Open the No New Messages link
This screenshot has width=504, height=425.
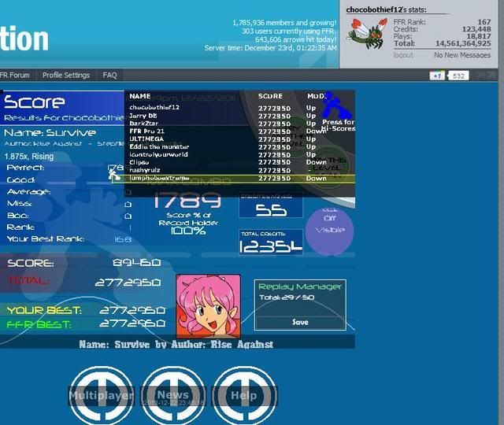coord(462,55)
